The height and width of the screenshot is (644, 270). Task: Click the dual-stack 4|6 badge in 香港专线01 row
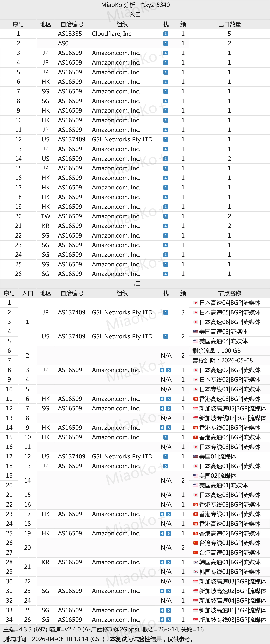(166, 514)
